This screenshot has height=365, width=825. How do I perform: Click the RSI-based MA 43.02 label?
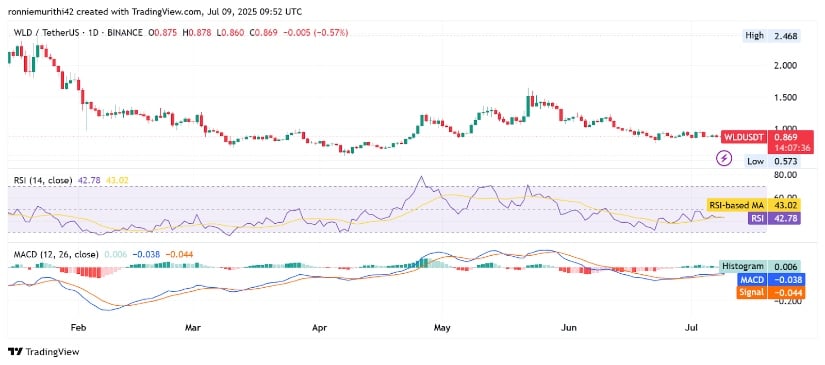(752, 206)
